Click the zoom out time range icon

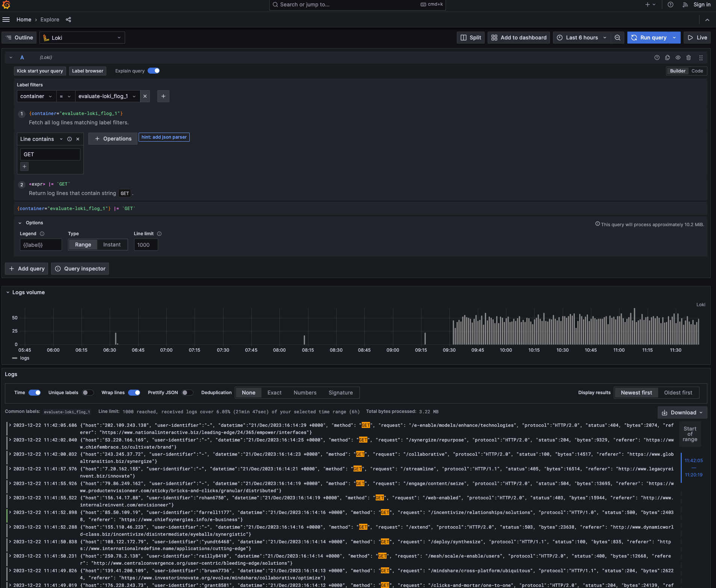(618, 38)
